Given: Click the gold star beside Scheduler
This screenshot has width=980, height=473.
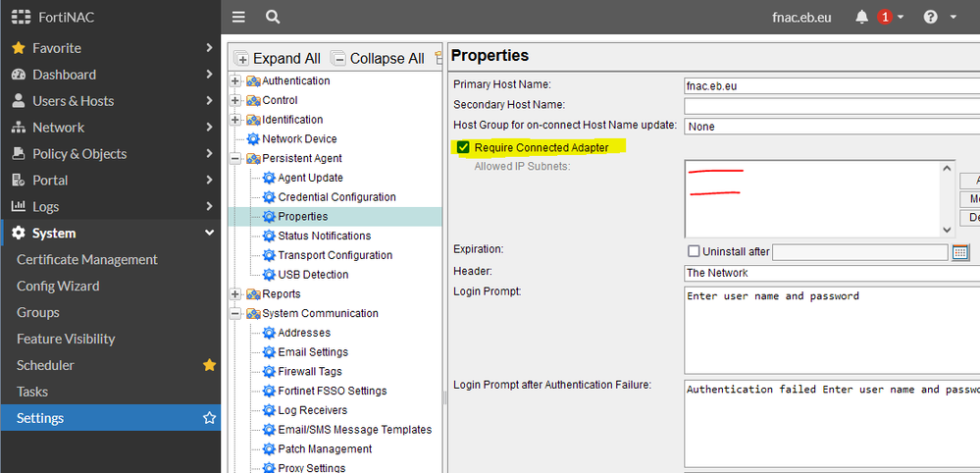Looking at the screenshot, I should pyautogui.click(x=209, y=365).
